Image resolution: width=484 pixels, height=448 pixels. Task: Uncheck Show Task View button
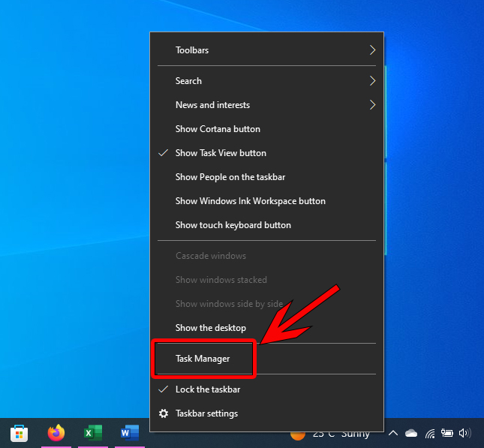click(266, 153)
